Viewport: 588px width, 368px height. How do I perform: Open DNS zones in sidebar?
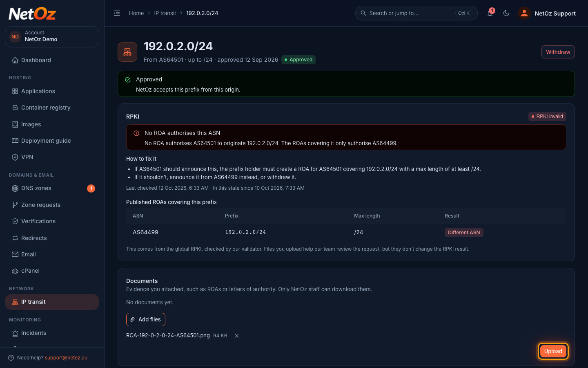click(x=52, y=188)
